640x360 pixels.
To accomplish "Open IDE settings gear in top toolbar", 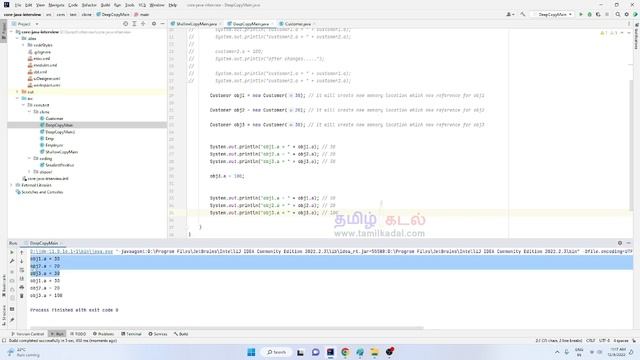I will pos(627,14).
